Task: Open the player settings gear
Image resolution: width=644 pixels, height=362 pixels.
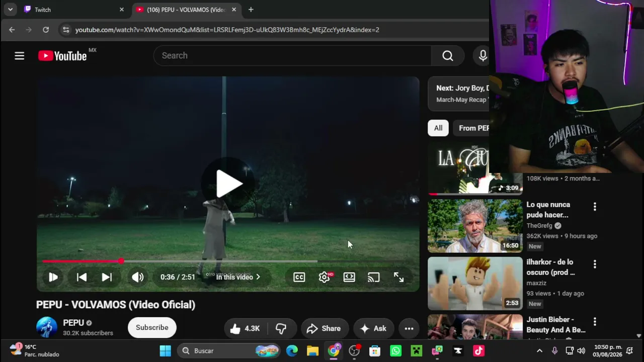Action: [x=325, y=277]
